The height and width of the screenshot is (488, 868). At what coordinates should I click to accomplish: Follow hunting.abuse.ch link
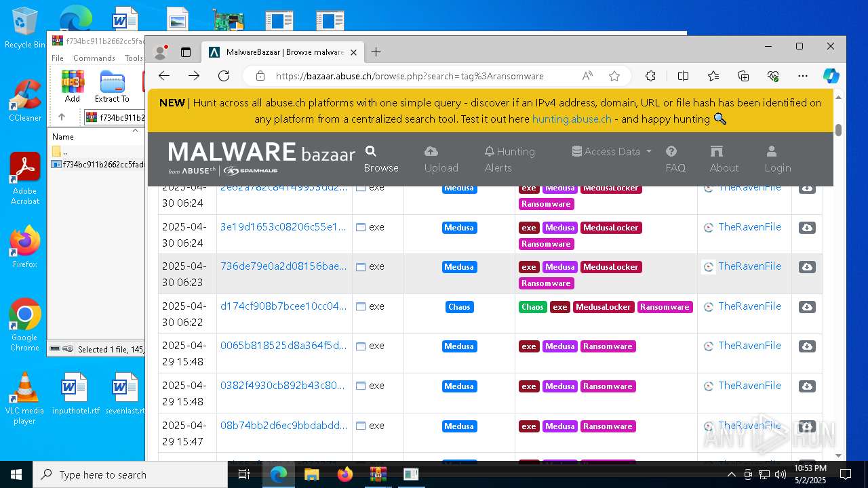(572, 119)
